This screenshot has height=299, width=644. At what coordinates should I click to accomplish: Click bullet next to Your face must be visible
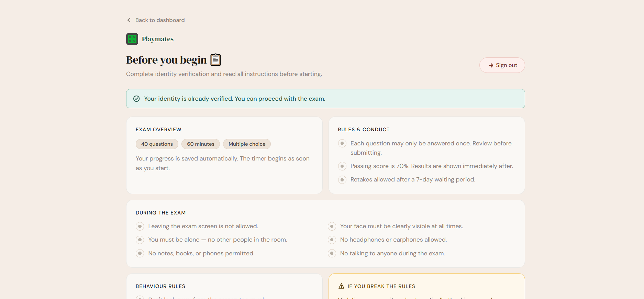coord(332,226)
